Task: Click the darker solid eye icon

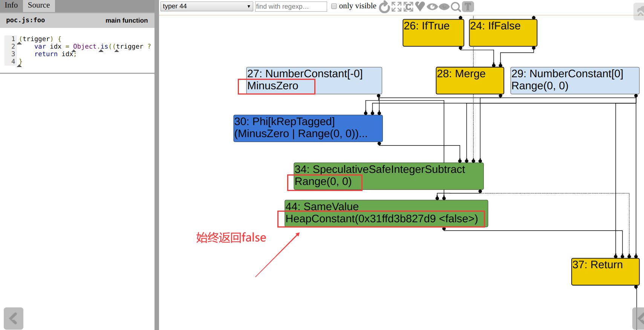Action: tap(444, 7)
